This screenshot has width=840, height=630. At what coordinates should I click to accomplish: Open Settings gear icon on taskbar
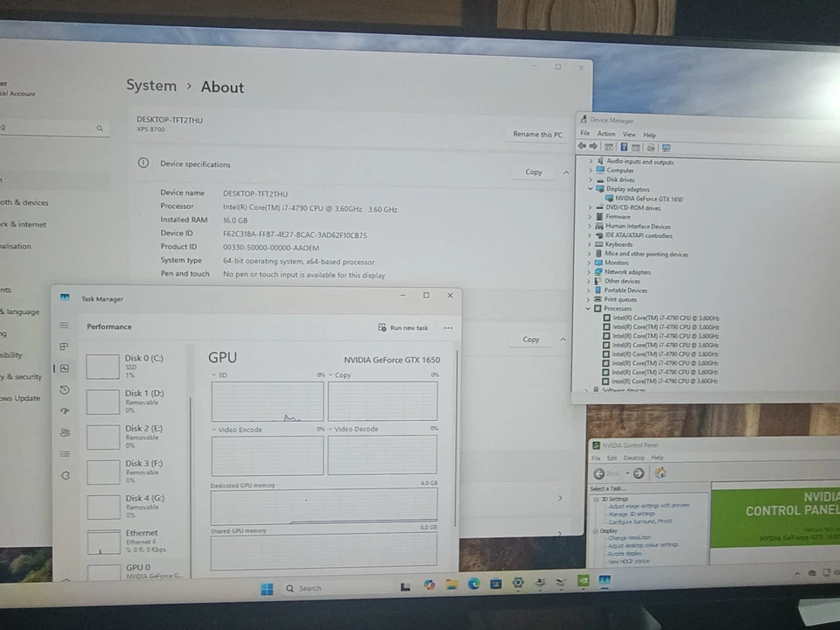tap(518, 583)
